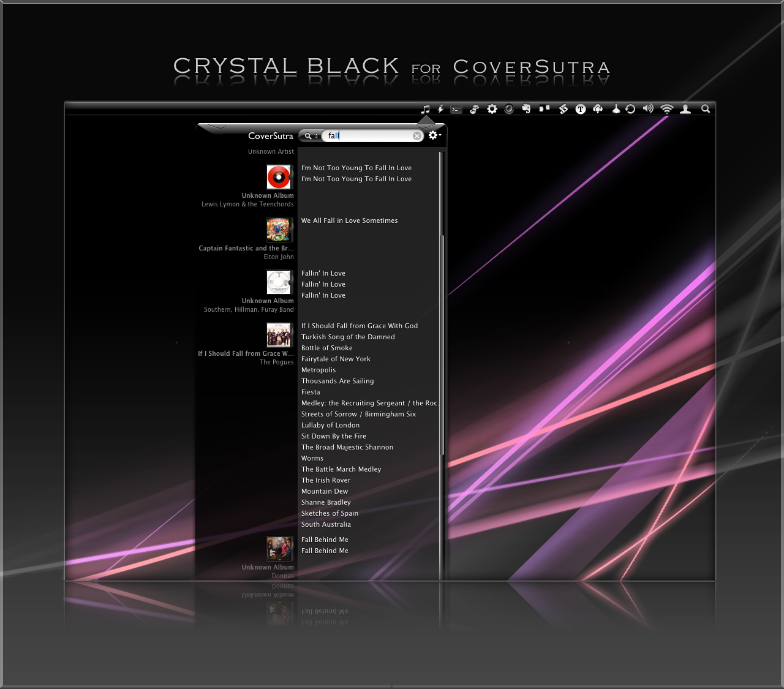Viewport: 784px width, 689px height.
Task: Click the 'CoverSutra' panel title
Action: pyautogui.click(x=271, y=136)
